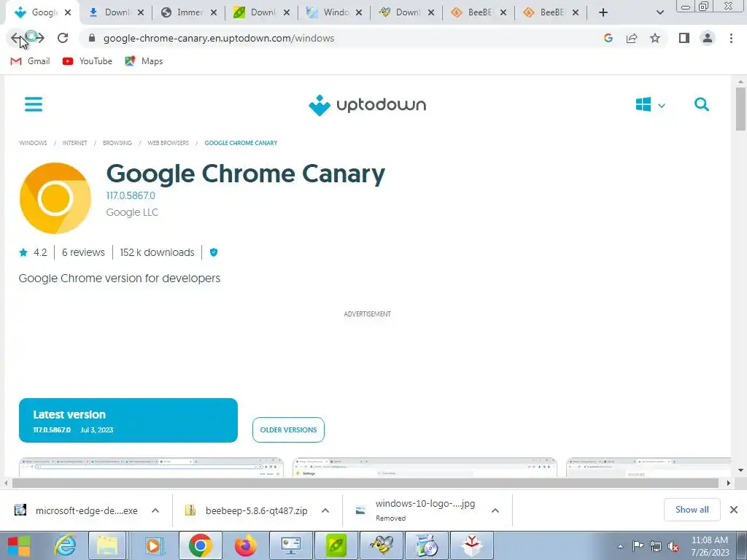This screenshot has height=560, width=747.
Task: Reload the current page
Action: point(63,38)
